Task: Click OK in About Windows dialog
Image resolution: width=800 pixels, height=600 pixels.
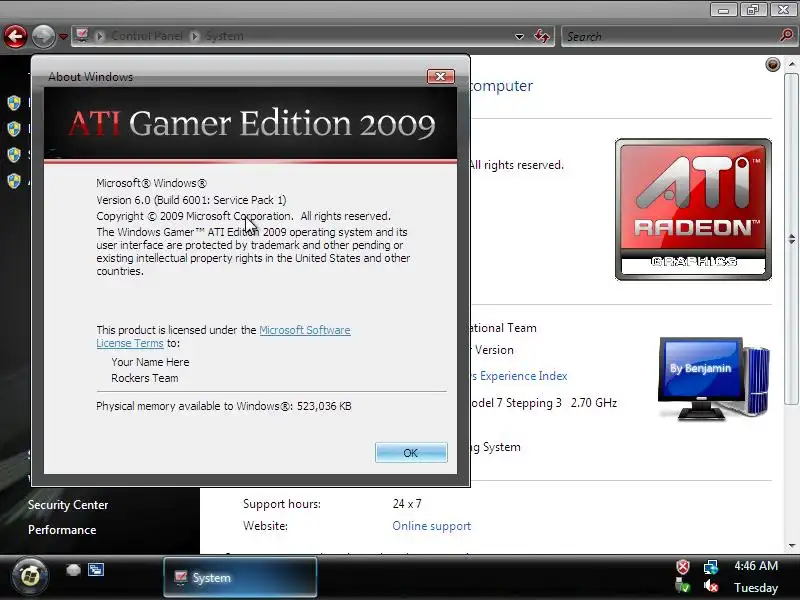Action: click(x=411, y=453)
